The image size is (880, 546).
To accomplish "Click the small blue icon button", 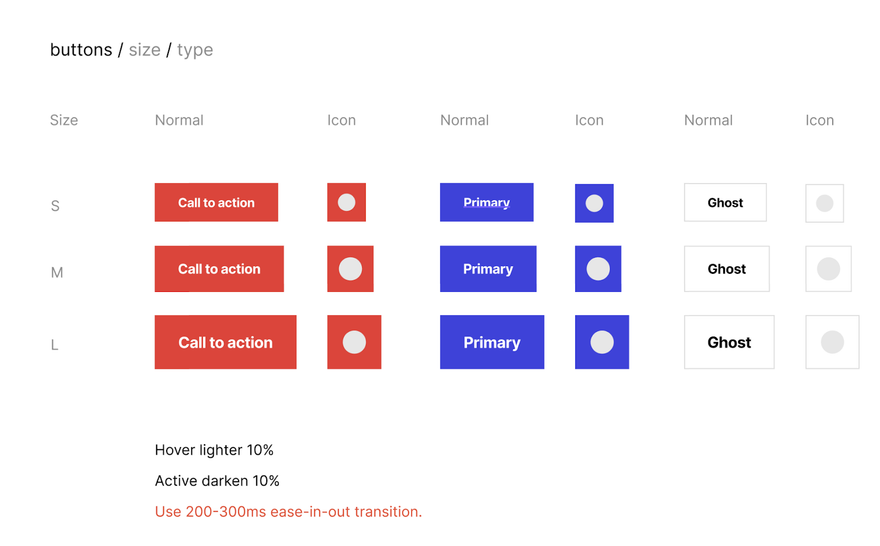I will tap(594, 203).
